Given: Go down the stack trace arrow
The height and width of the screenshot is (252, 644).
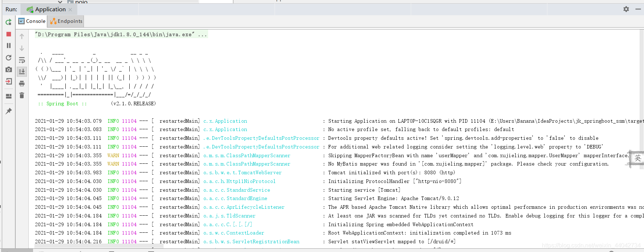Looking at the screenshot, I should point(22,48).
